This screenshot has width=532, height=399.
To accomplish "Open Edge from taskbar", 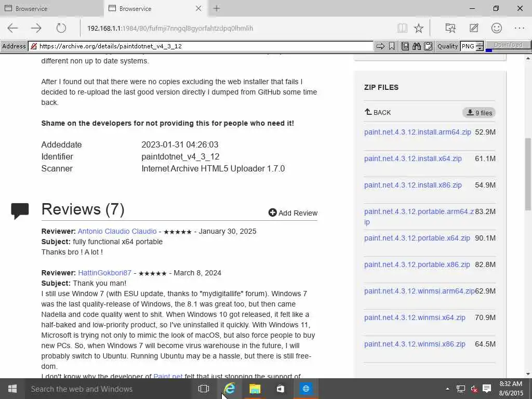I will [230, 389].
